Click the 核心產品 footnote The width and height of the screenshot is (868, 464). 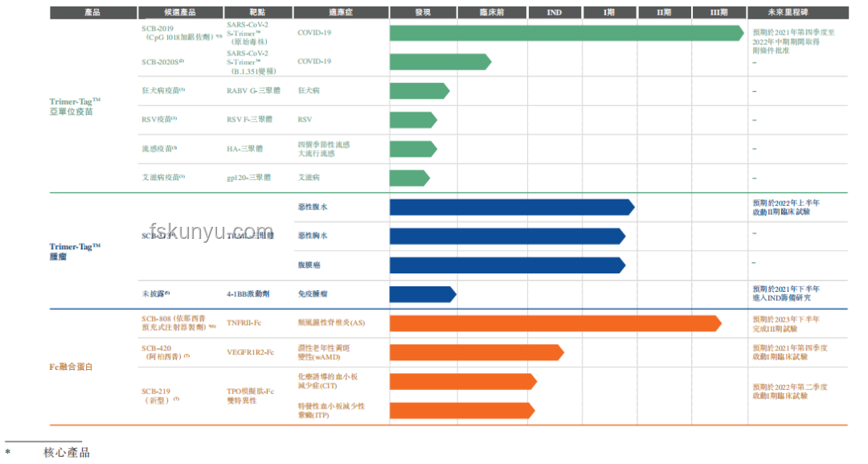(67, 453)
